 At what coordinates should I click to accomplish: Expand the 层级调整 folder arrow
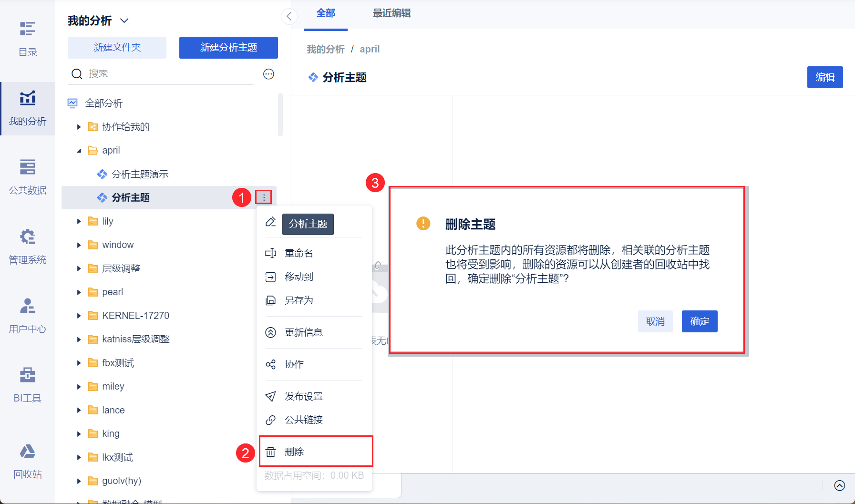click(79, 269)
